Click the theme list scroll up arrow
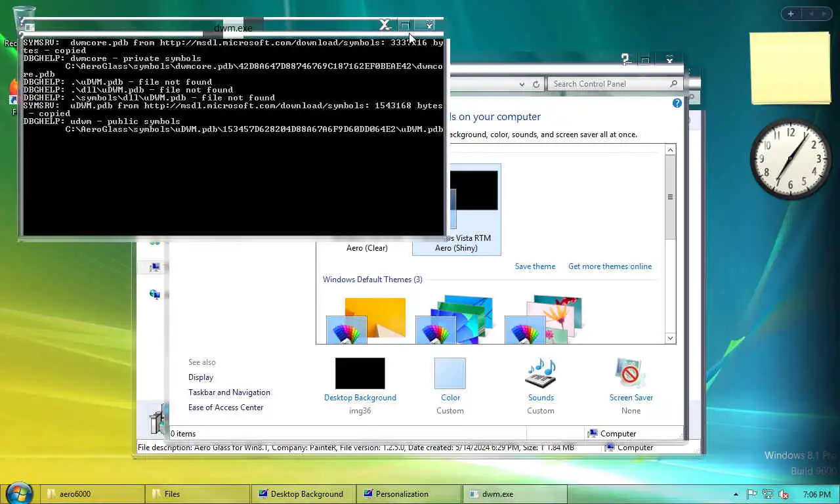Viewport: 840px width, 504px height. coord(670,150)
